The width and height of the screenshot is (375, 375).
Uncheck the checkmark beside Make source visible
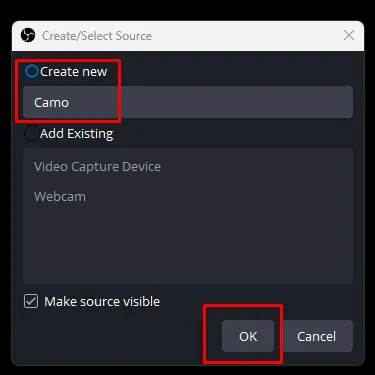pyautogui.click(x=31, y=301)
